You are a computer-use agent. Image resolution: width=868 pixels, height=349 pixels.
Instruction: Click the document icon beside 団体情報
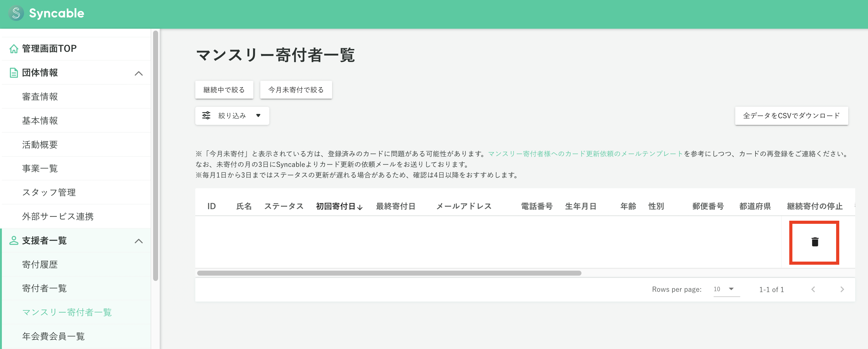pyautogui.click(x=13, y=73)
